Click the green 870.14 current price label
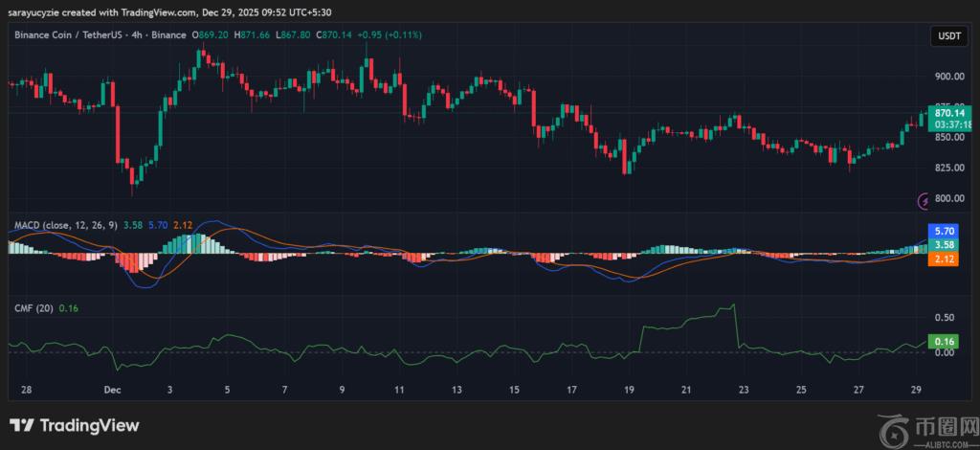The image size is (980, 450). pos(947,113)
